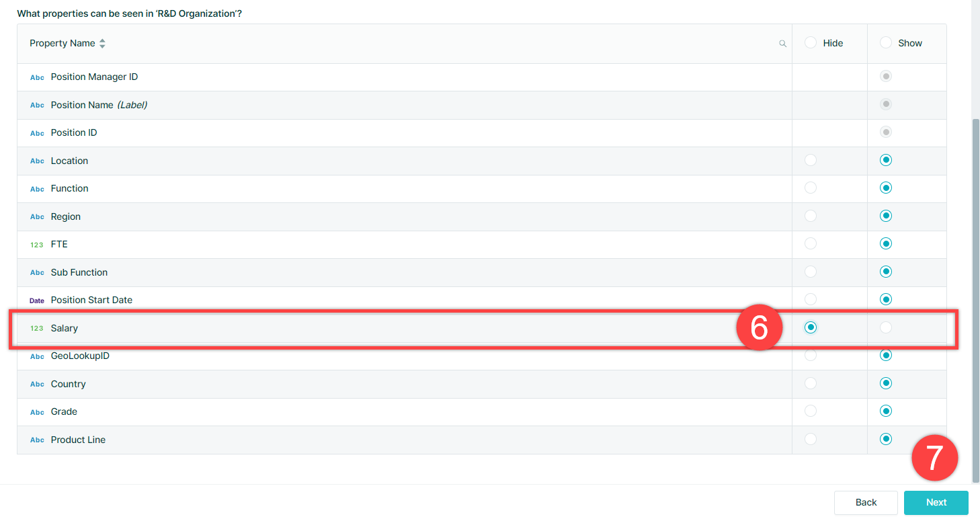Click the Date type icon beside Position Start Date

(x=37, y=301)
